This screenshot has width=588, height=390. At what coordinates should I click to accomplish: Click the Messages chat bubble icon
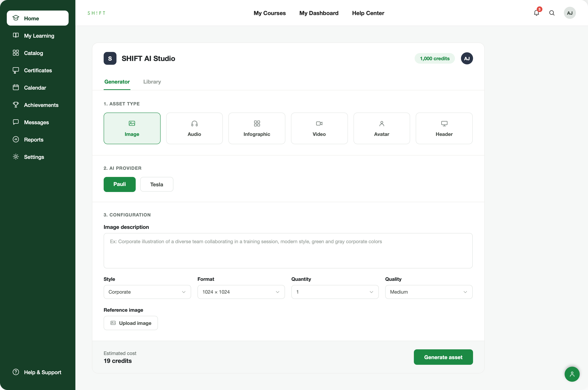pos(16,122)
